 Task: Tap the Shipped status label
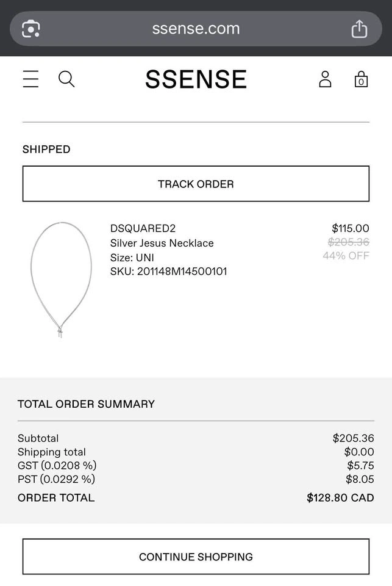[x=46, y=150]
